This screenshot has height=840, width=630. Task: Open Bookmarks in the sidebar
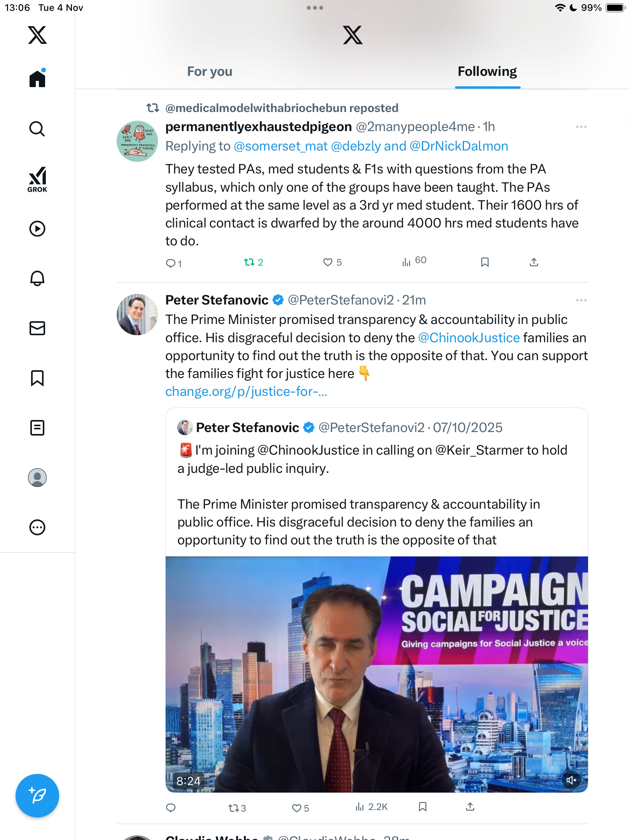pos(37,378)
